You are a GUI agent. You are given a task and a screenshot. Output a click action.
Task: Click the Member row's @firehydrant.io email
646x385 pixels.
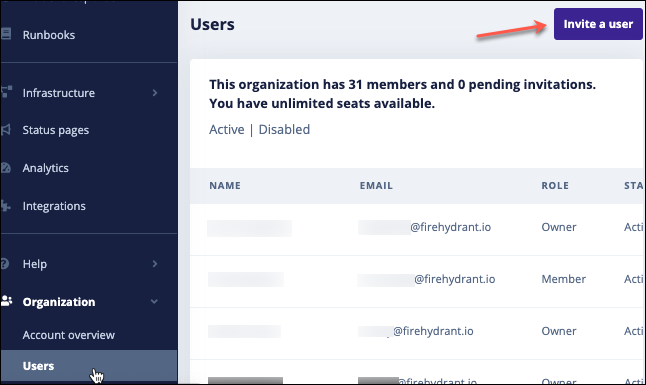coord(454,279)
